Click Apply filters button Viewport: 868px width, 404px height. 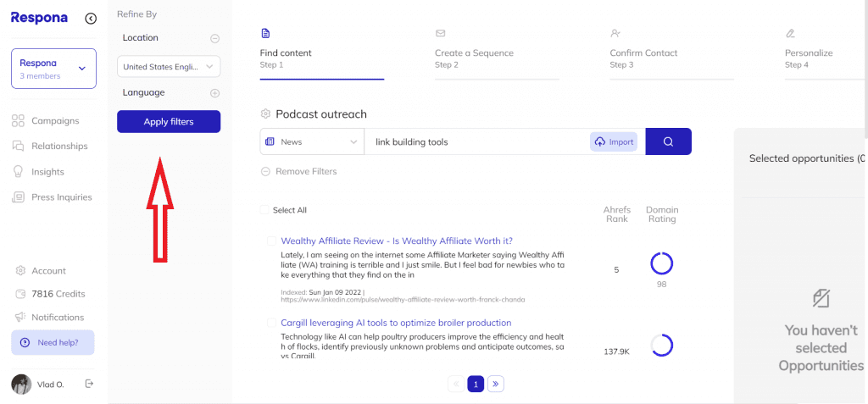click(x=169, y=122)
